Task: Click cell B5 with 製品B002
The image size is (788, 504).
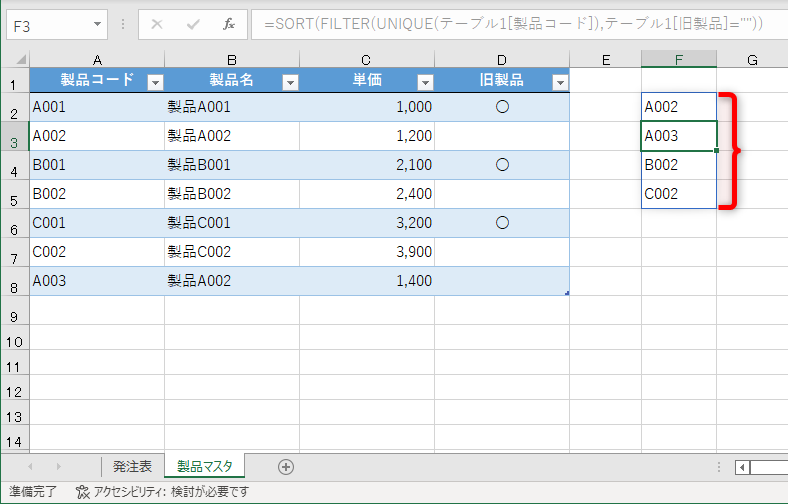Action: pyautogui.click(x=232, y=194)
